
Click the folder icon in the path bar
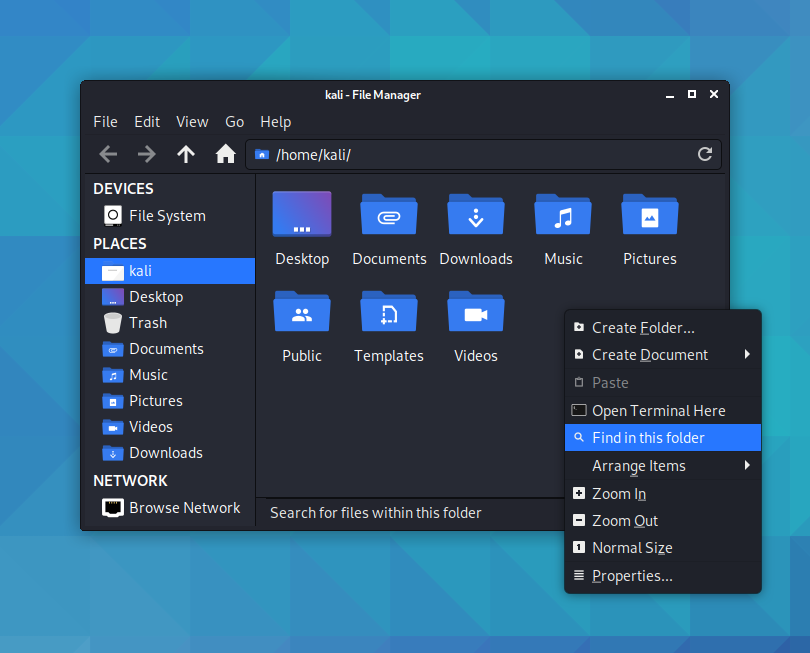(x=262, y=154)
